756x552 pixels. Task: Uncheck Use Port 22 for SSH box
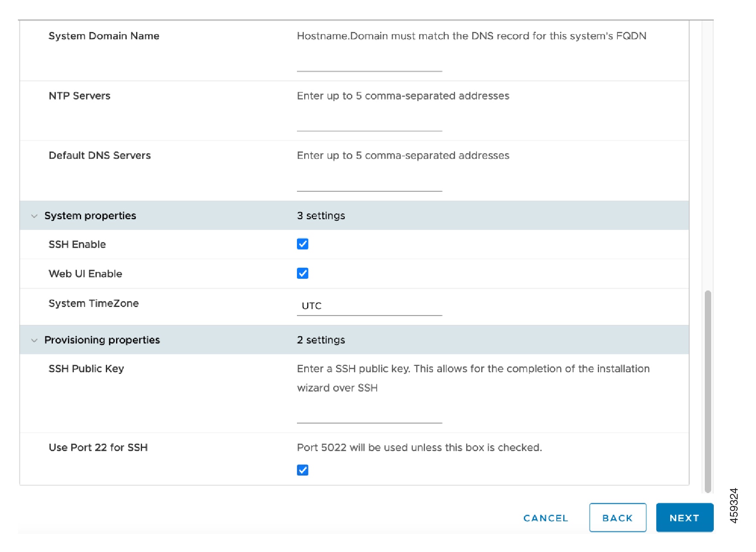pos(302,470)
